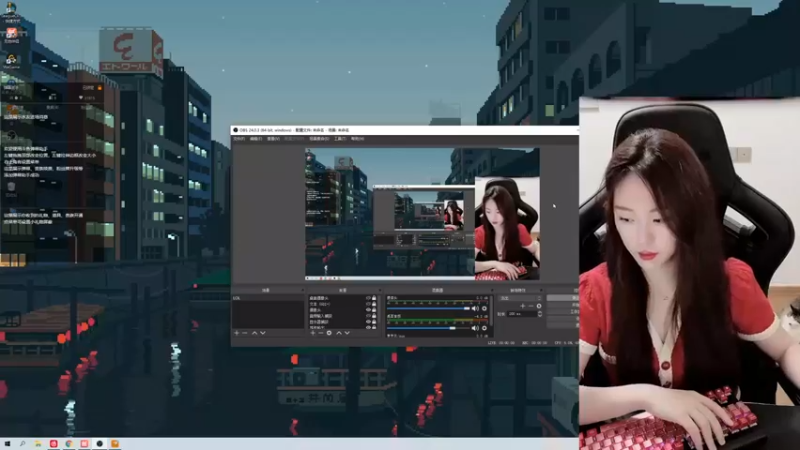Move the scene down with the Scenes down arrow
Viewport: 800px width, 450px height.
pyautogui.click(x=263, y=333)
